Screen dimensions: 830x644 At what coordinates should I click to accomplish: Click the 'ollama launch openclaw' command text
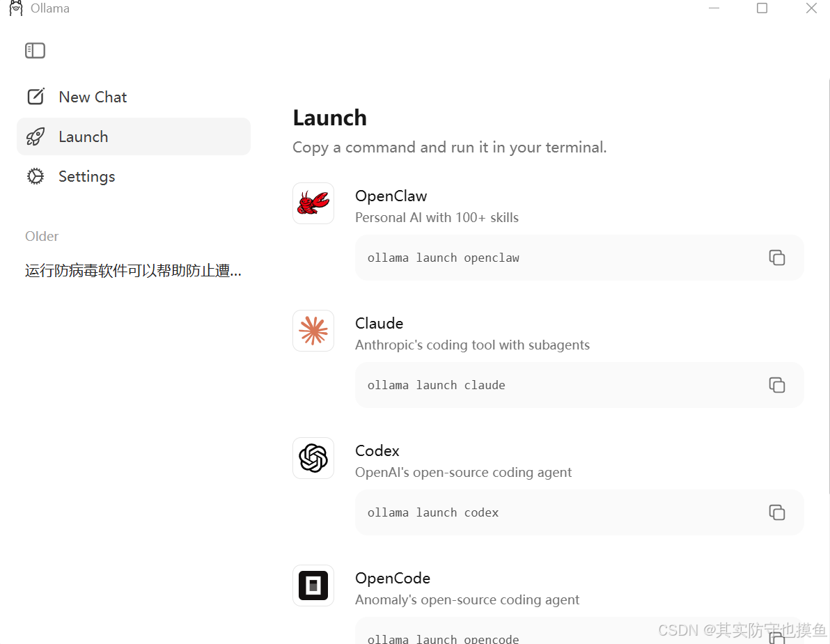tap(444, 258)
